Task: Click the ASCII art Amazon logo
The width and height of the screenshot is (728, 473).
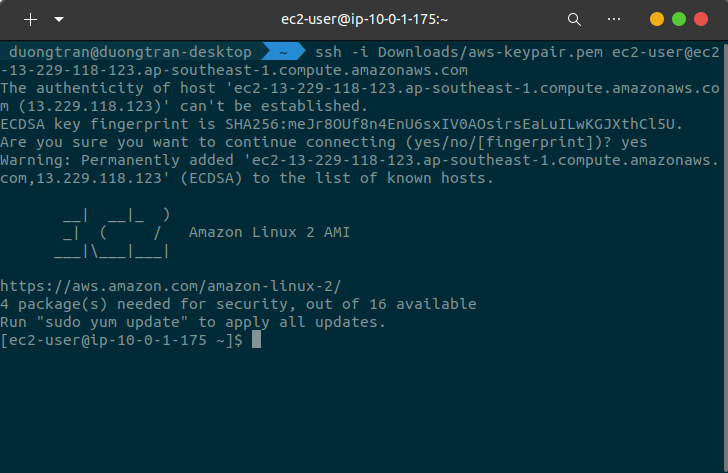Action: point(112,232)
